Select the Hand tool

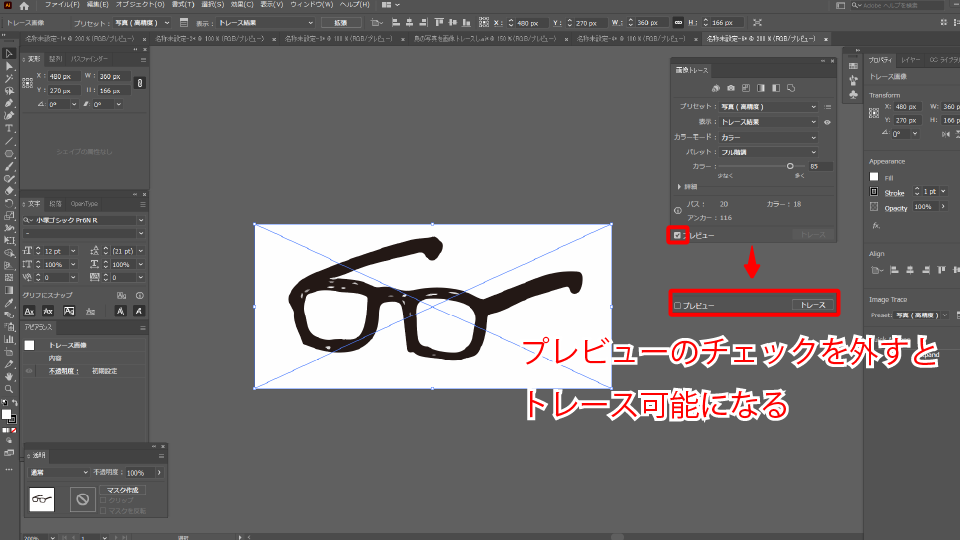9,377
